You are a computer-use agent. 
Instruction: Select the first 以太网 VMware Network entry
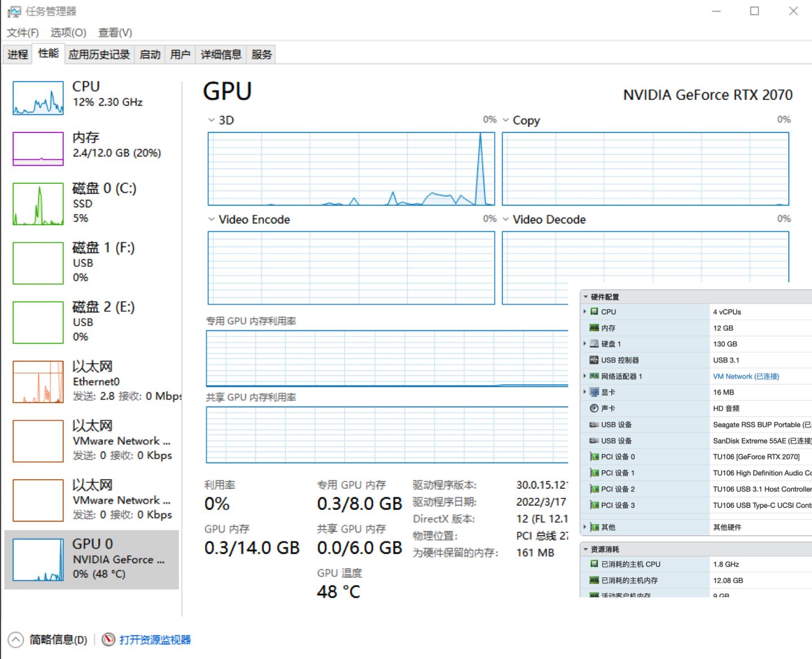(92, 440)
